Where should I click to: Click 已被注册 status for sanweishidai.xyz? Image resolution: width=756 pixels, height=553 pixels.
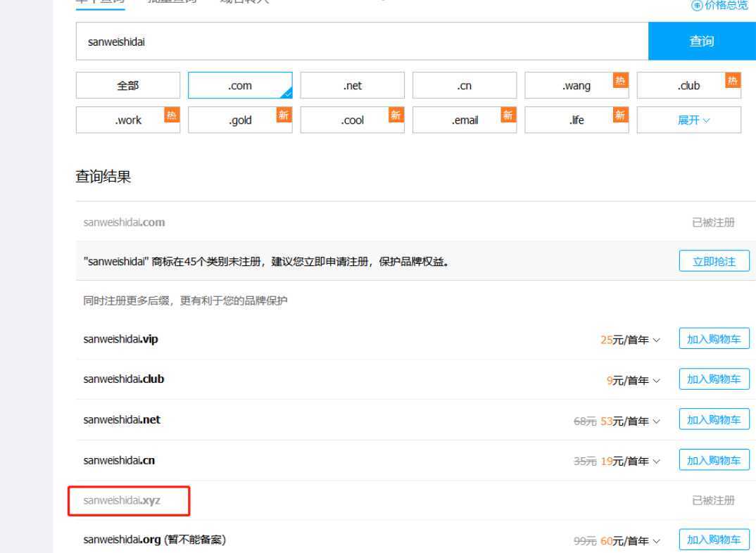714,500
